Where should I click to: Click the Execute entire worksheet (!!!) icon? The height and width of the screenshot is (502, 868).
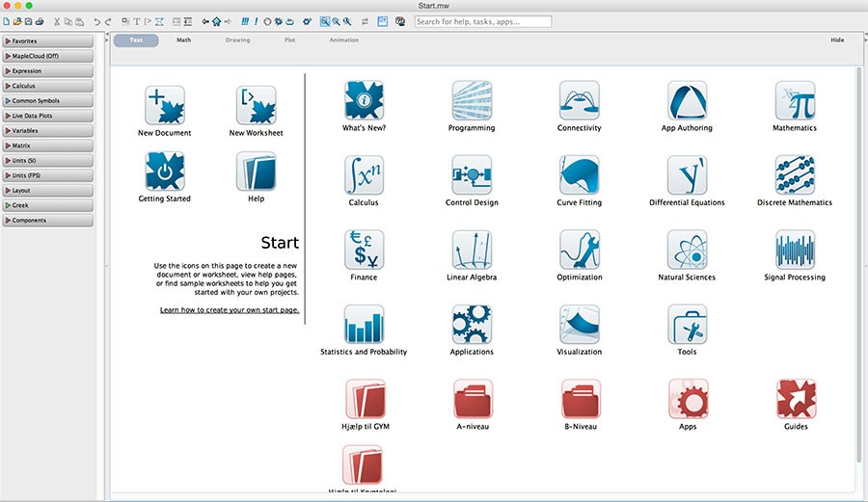pyautogui.click(x=245, y=21)
